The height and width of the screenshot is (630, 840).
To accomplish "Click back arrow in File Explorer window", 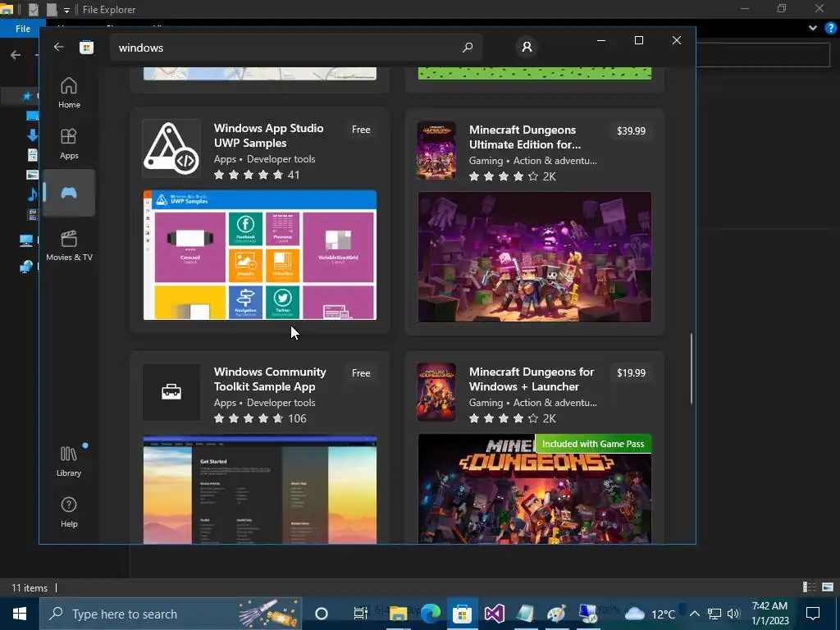I will tap(16, 55).
